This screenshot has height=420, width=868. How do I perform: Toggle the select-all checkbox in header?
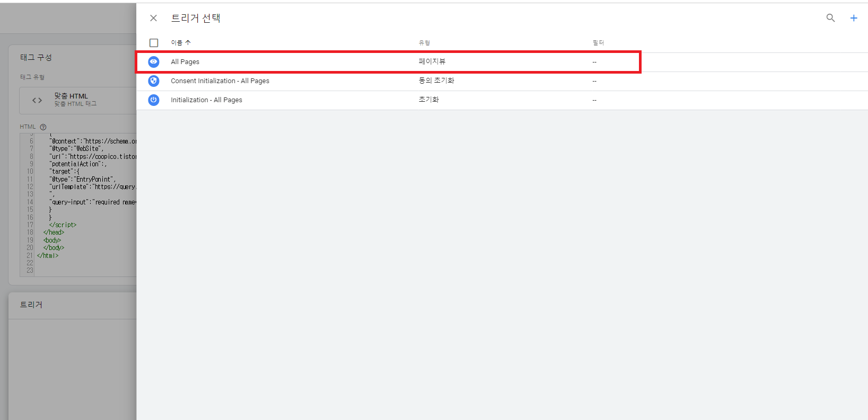[154, 43]
